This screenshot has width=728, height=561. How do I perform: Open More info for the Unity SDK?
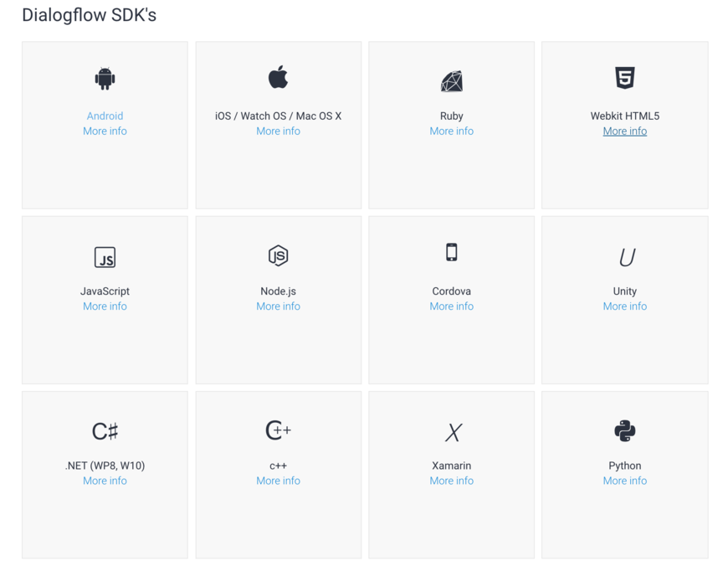pos(624,306)
